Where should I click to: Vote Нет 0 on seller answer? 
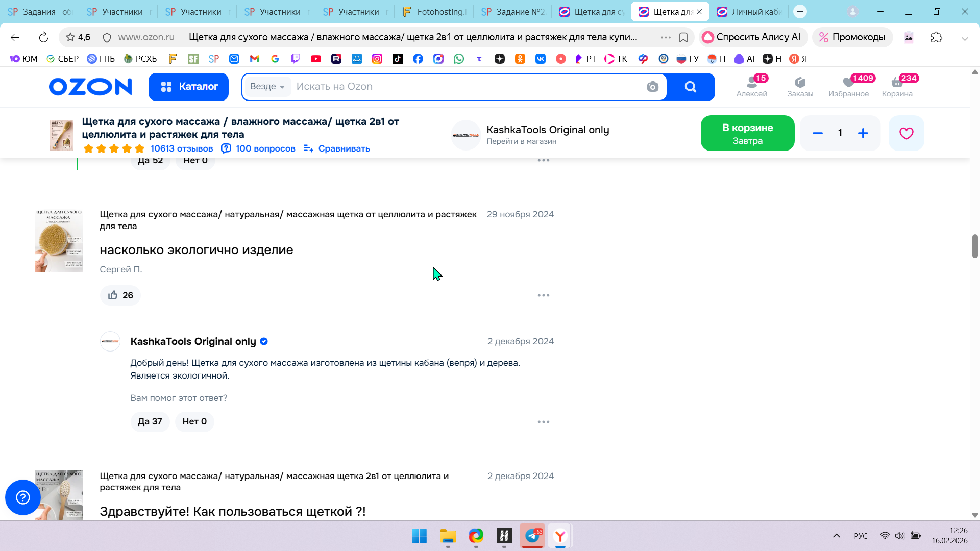(x=194, y=421)
